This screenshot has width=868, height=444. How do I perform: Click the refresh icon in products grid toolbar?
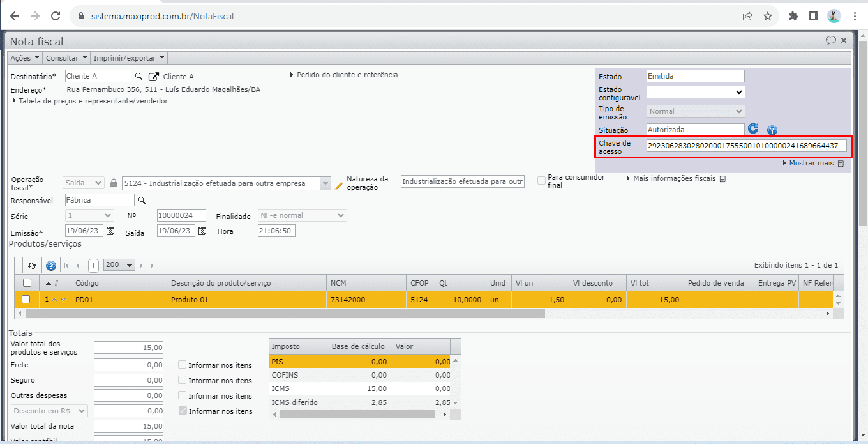pos(32,265)
